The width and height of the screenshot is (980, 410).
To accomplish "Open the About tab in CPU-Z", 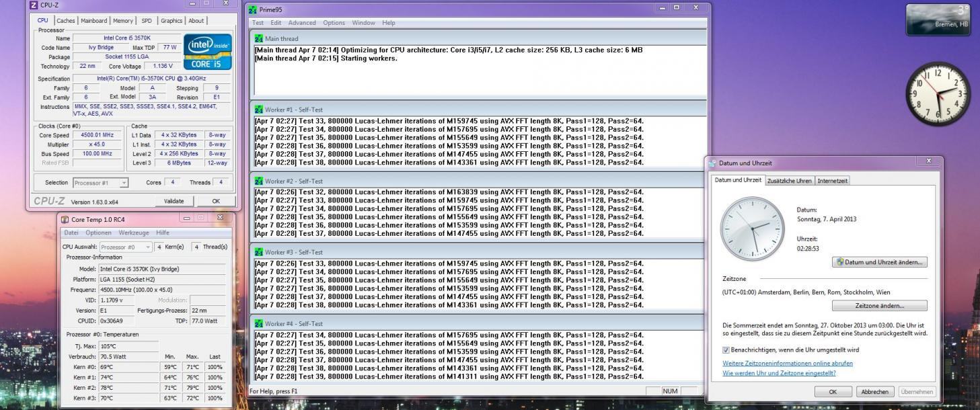I will [196, 21].
